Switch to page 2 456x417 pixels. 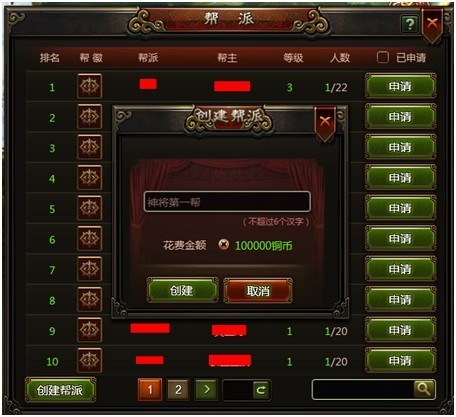[178, 389]
